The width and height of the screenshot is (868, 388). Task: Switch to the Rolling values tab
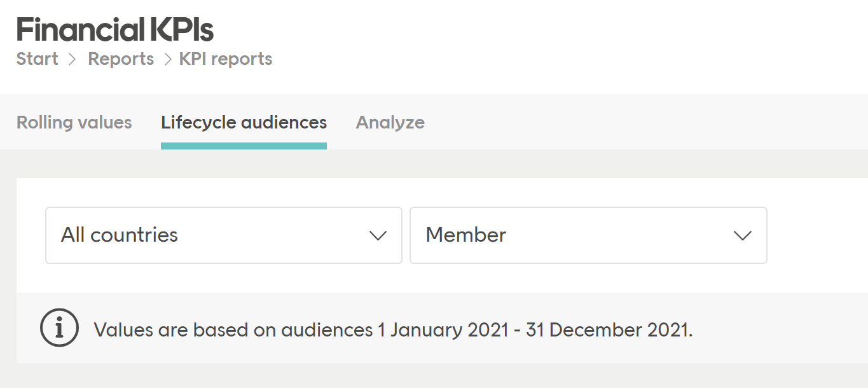click(x=74, y=122)
